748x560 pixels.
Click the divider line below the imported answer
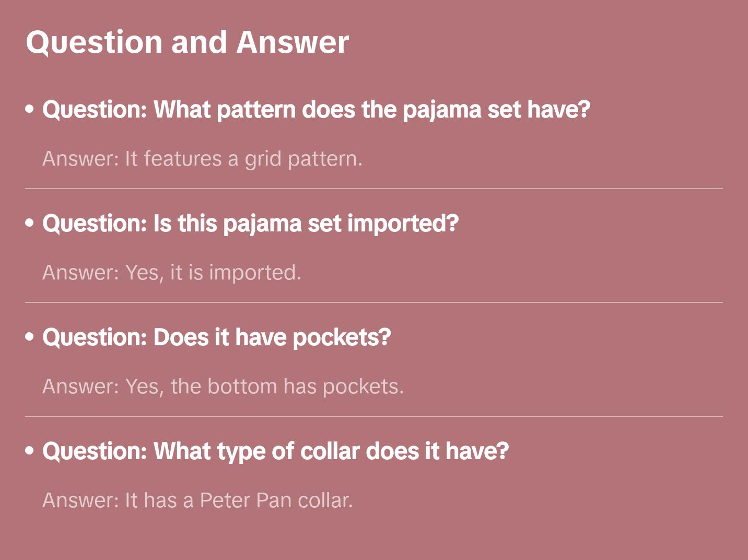[374, 302]
